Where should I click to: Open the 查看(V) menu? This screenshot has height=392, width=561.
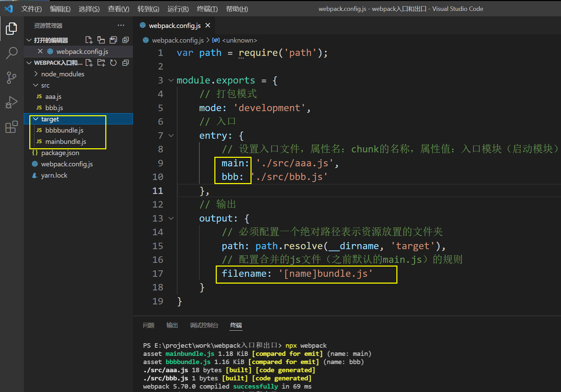(119, 9)
